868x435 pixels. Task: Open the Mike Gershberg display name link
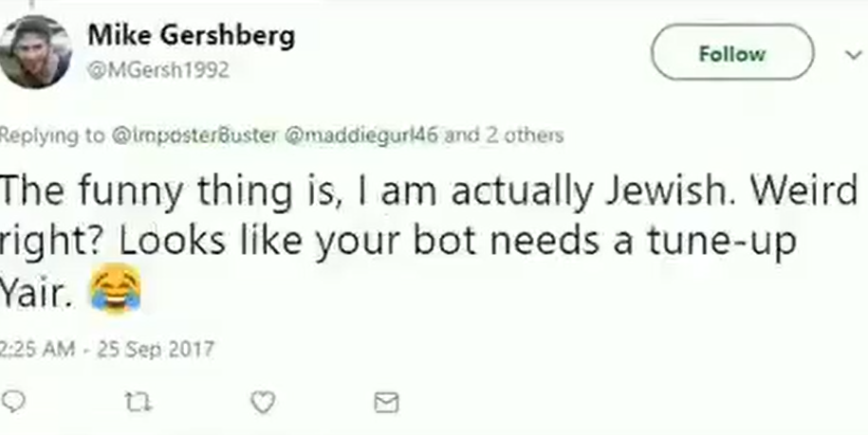191,36
